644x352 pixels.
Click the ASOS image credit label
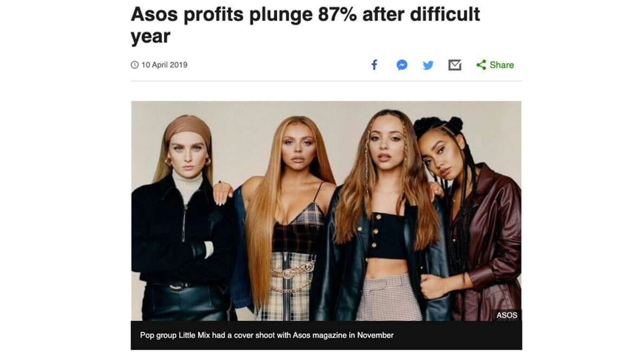(506, 315)
